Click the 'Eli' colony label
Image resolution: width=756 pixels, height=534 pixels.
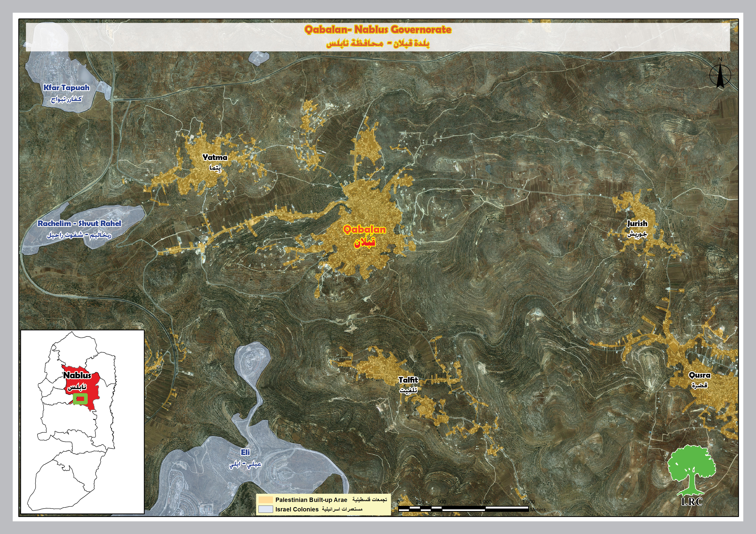245,452
